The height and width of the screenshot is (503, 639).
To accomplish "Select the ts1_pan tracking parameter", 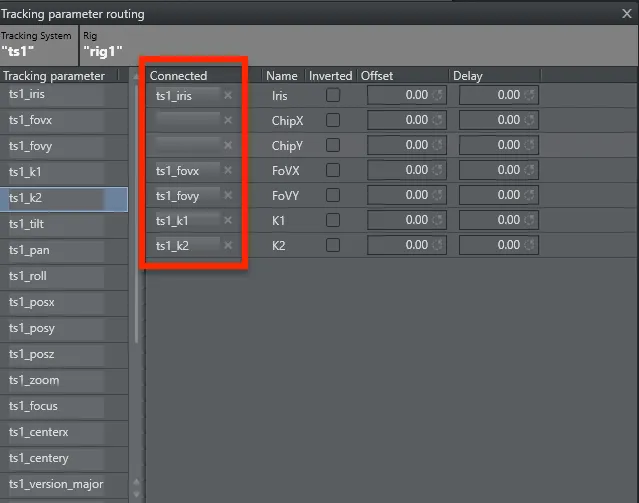I will [x=64, y=250].
